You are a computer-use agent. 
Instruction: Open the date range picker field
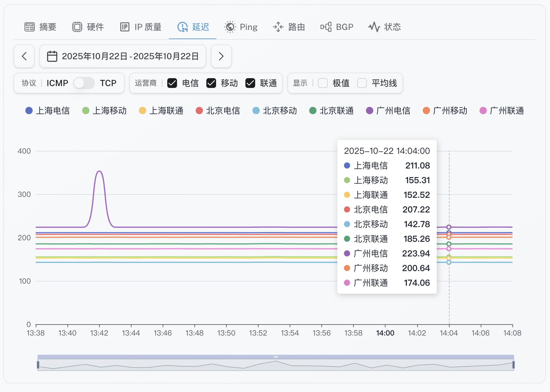pyautogui.click(x=123, y=56)
